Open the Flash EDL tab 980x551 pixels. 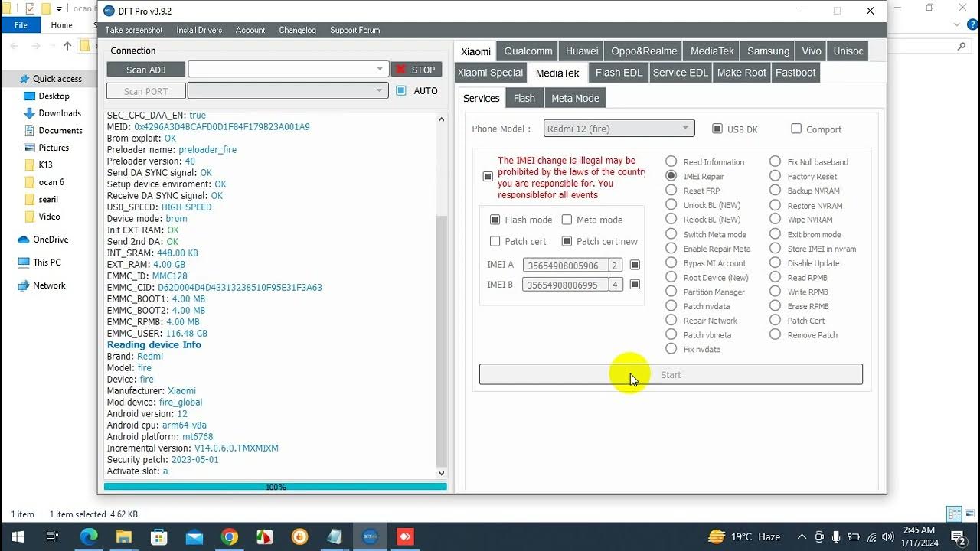(619, 73)
